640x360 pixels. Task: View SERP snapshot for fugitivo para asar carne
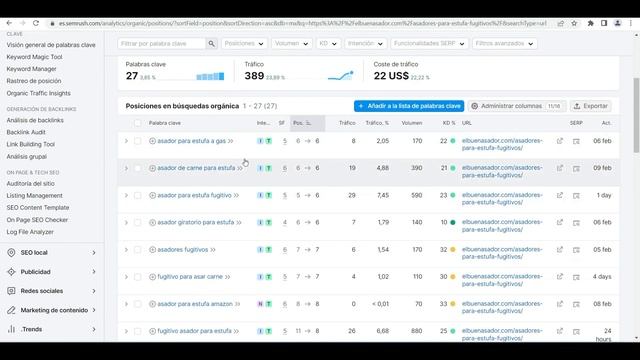tap(576, 277)
